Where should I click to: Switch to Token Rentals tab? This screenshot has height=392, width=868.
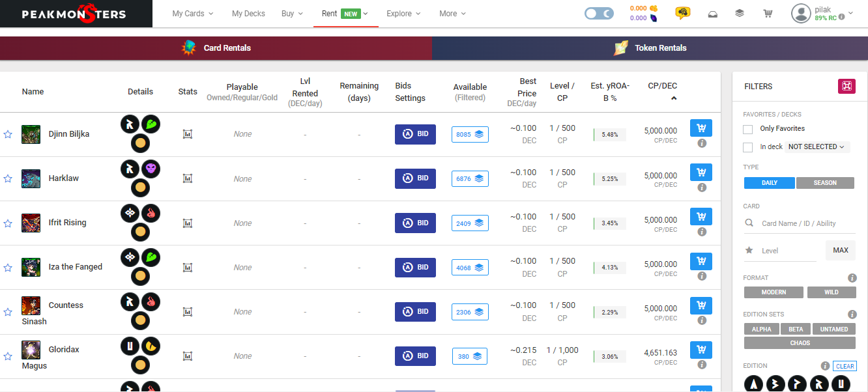click(650, 48)
